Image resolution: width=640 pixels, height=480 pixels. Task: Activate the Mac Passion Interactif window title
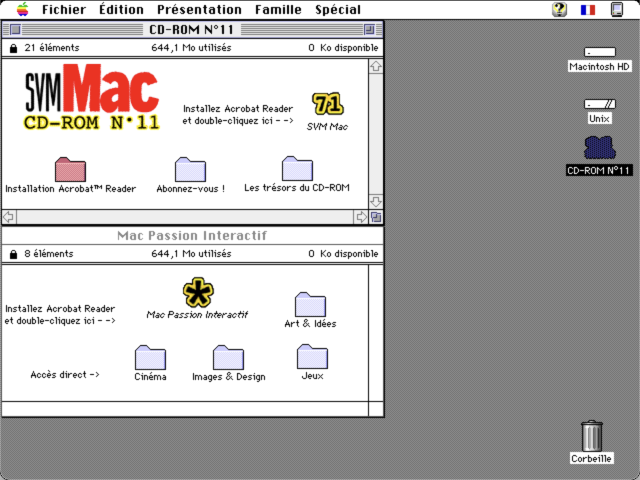pos(192,236)
